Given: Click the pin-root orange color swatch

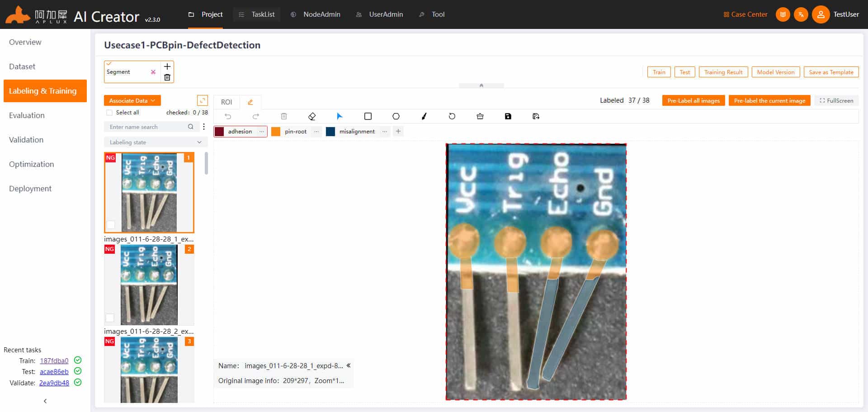Looking at the screenshot, I should click(x=276, y=132).
